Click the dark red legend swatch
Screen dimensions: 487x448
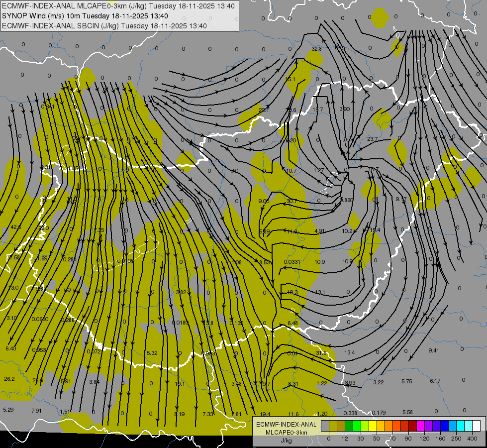pos(412,426)
